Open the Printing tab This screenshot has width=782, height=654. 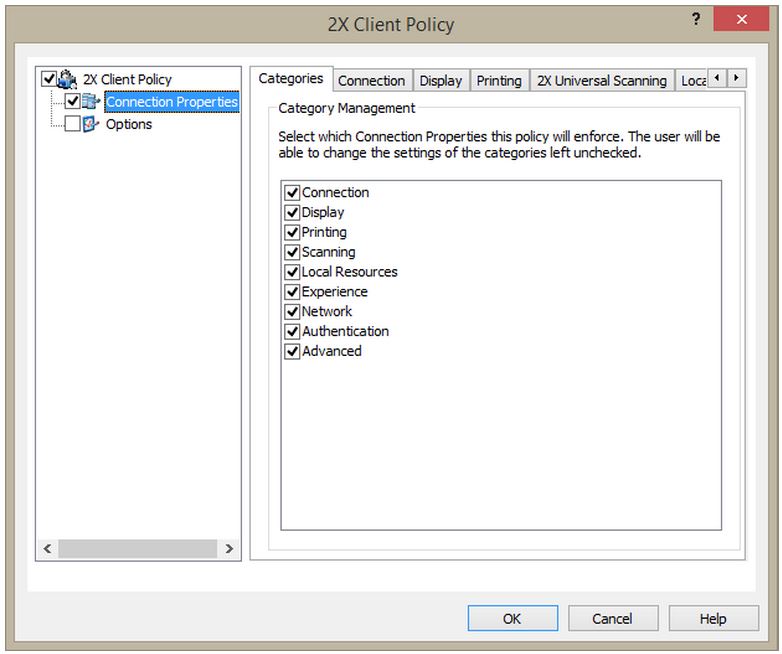pyautogui.click(x=499, y=80)
